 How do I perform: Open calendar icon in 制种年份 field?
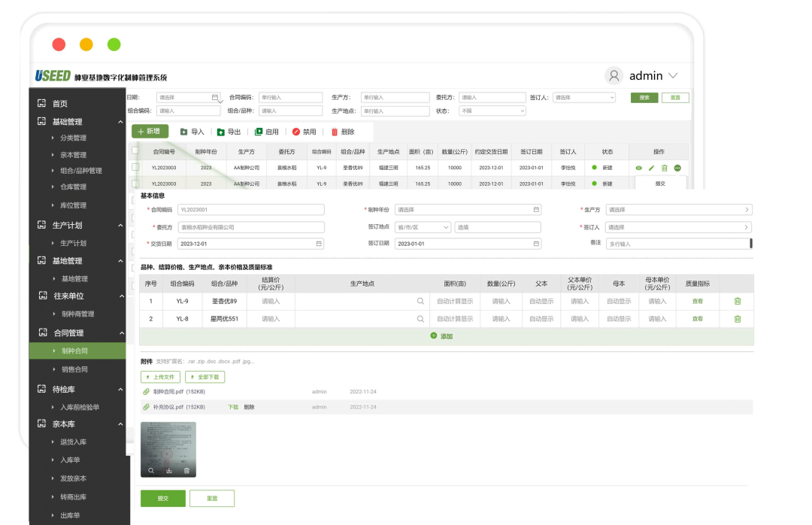536,209
